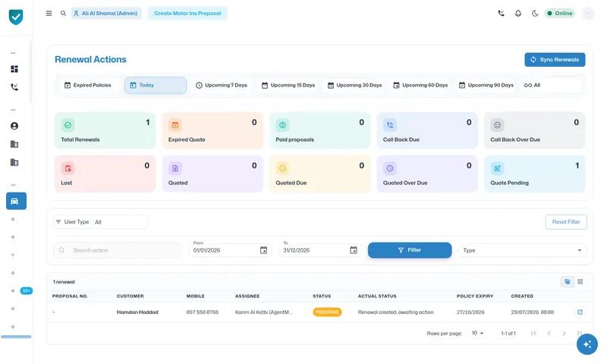Click the Total Renewals card icon
Viewport: 607px width, 364px height.
click(x=68, y=125)
